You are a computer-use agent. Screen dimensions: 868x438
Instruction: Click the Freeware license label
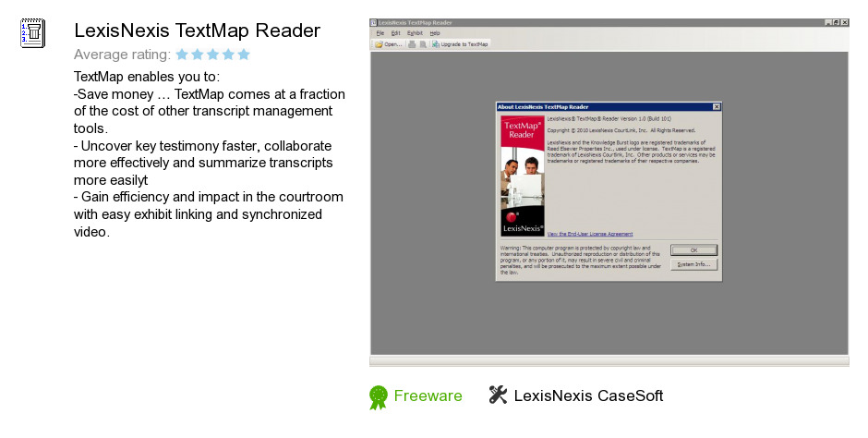click(428, 395)
